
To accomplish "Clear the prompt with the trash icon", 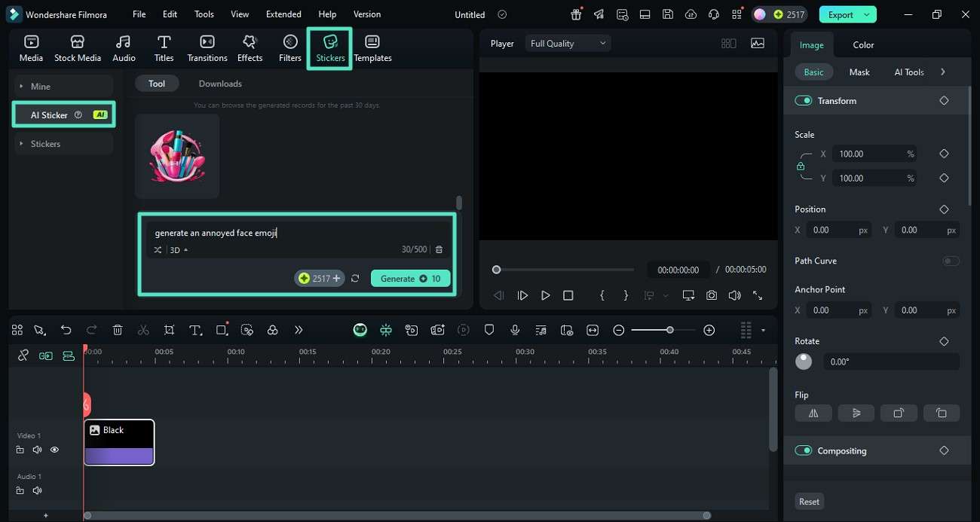I will click(x=439, y=249).
